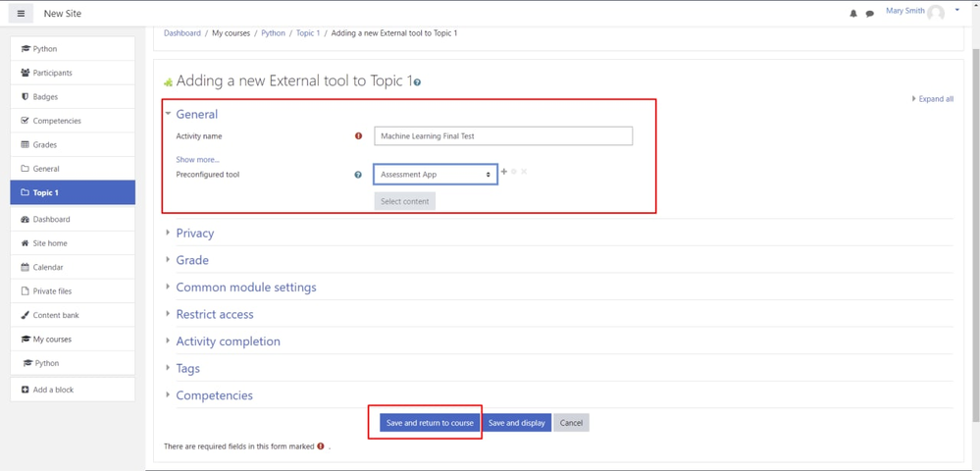This screenshot has height=471, width=980.
Task: Open the Preconfigured tool dropdown
Action: pyautogui.click(x=436, y=175)
